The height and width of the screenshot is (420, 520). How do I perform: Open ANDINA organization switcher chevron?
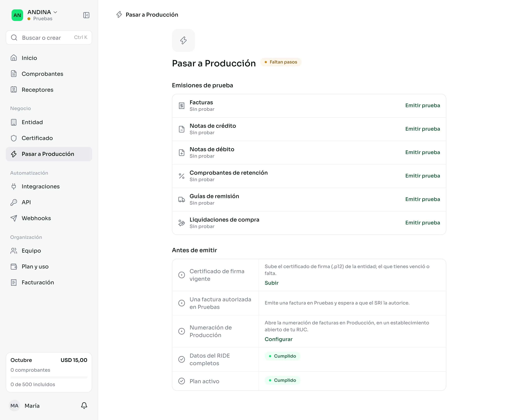(55, 12)
